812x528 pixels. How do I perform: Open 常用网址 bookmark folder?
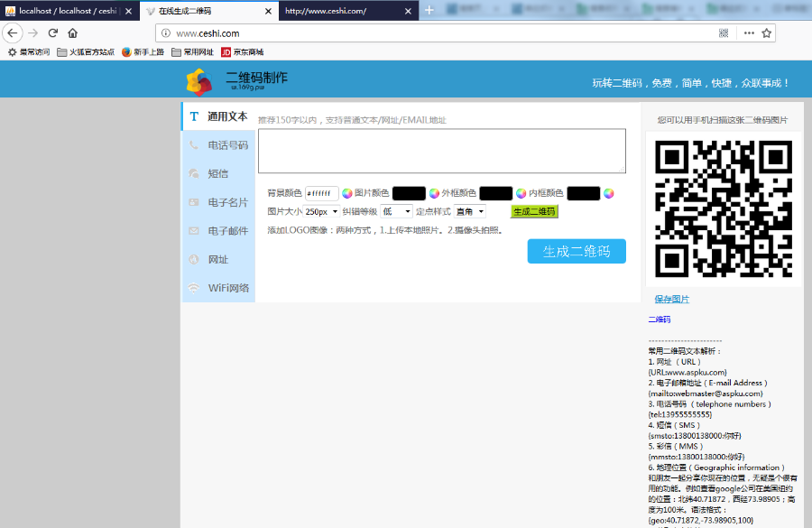[193, 51]
